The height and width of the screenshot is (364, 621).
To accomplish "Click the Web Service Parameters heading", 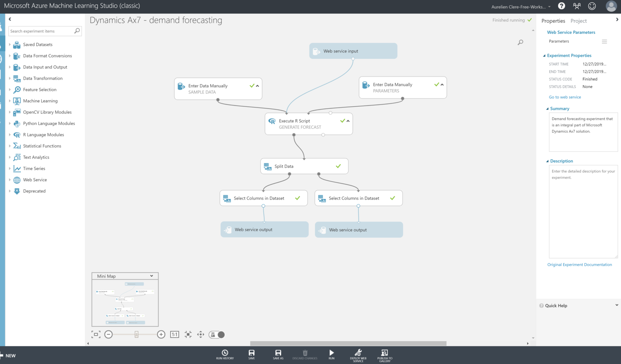I will coord(571,32).
